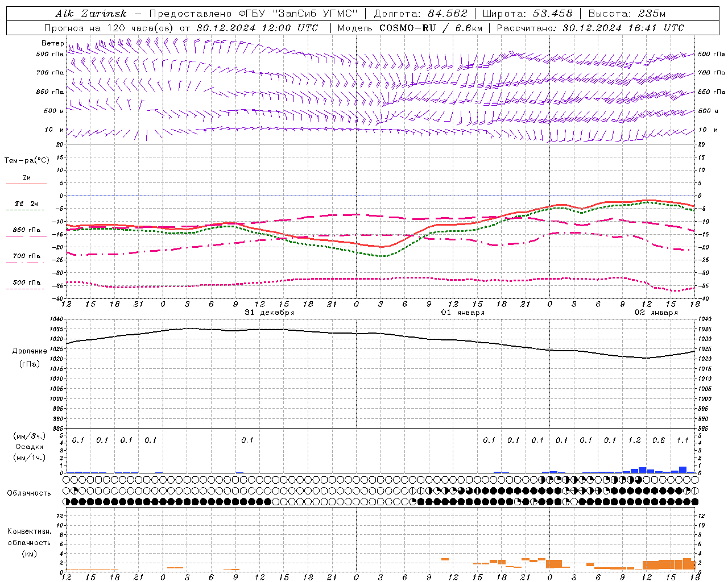728x582 pixels.
Task: Select the 500 гПа temperature legend entry
Action: pyautogui.click(x=27, y=282)
